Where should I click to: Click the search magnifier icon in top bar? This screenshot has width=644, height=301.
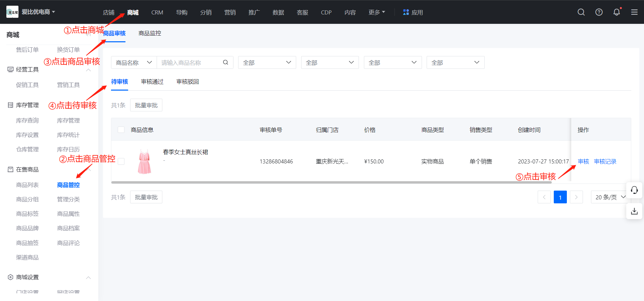click(x=581, y=12)
